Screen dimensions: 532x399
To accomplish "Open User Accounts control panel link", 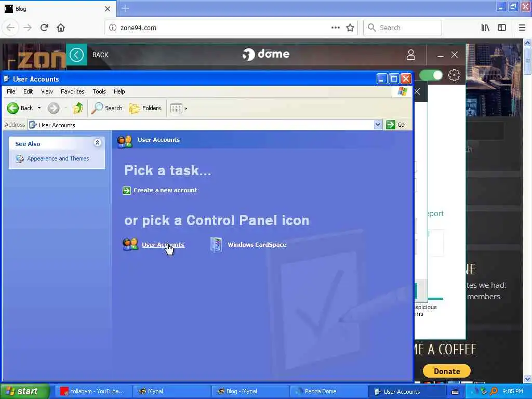I will 163,245.
